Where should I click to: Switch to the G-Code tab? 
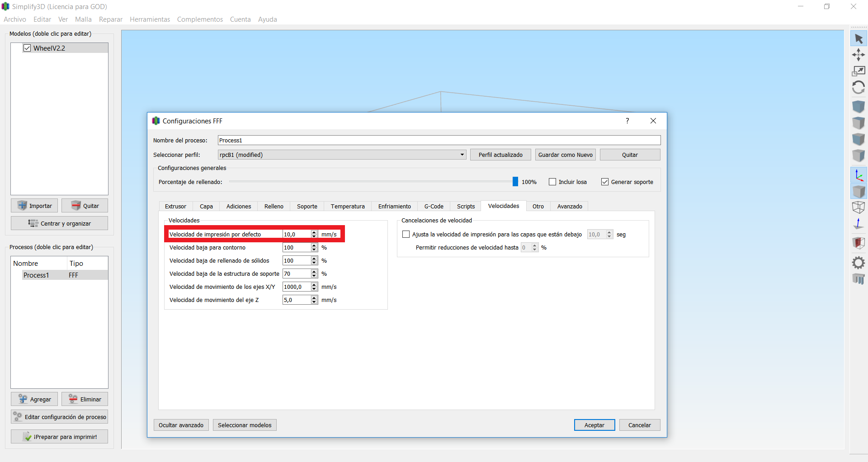coord(434,206)
